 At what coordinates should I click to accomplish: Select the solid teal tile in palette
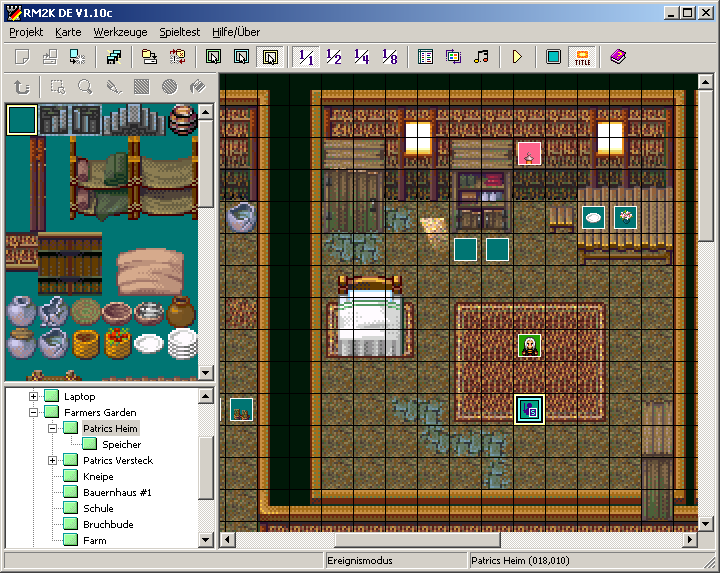[21, 120]
